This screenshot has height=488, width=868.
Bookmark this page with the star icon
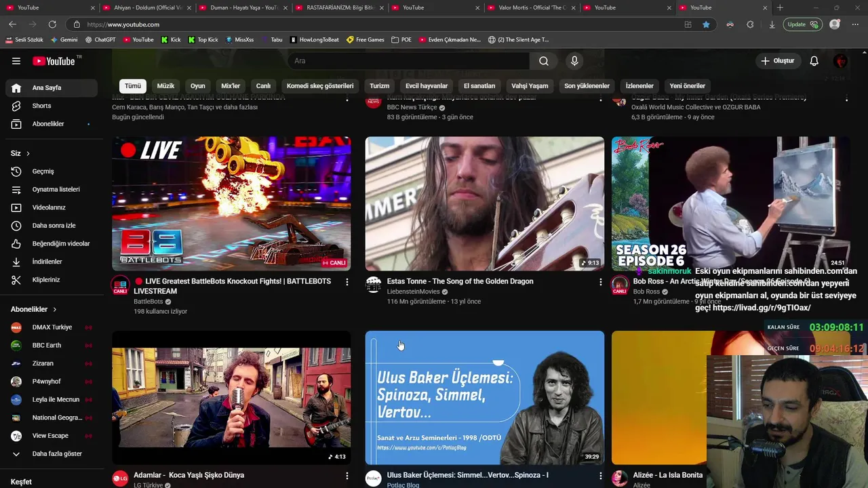click(706, 24)
